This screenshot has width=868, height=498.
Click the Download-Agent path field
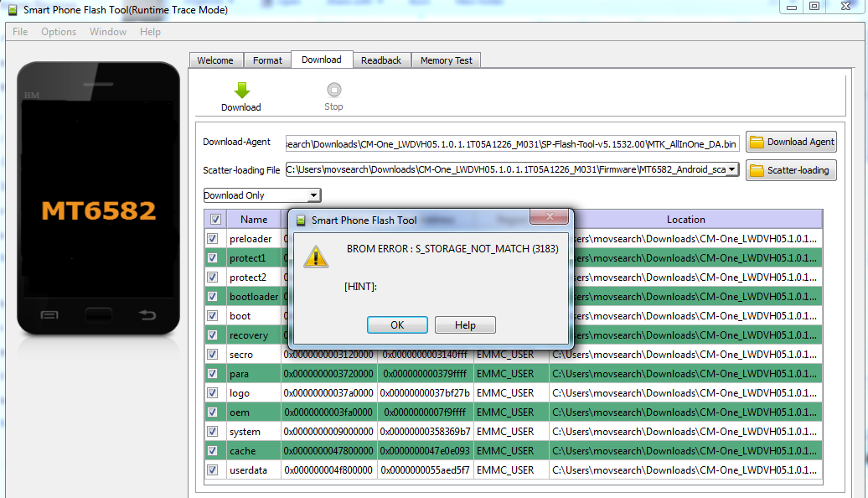tap(512, 144)
